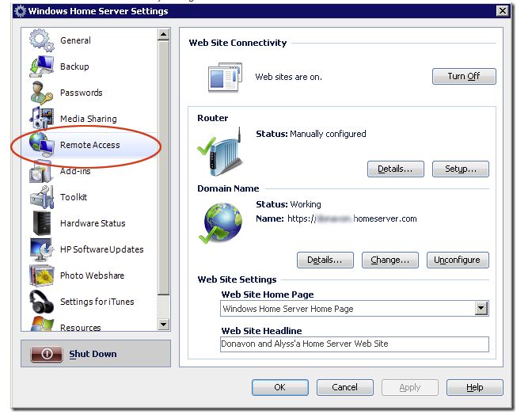
Task: Expand the Web Site Home Page dropdown arrow
Action: (481, 309)
